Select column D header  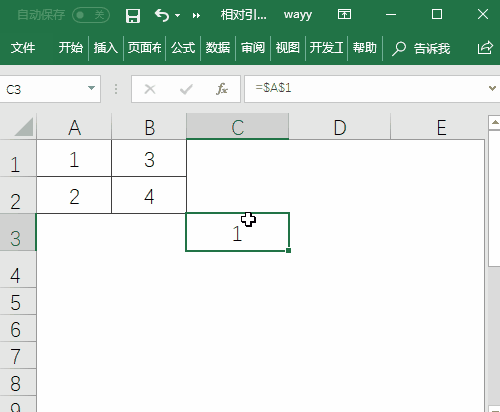340,127
